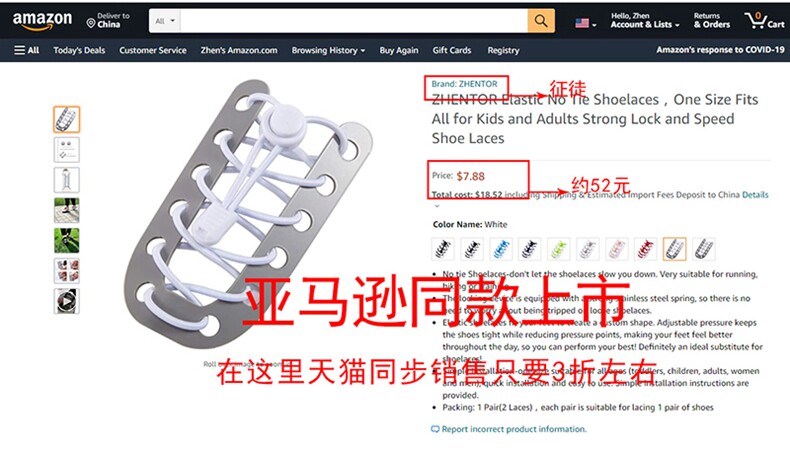This screenshot has width=790, height=452.
Task: Select the red shoelace color option
Action: (646, 249)
